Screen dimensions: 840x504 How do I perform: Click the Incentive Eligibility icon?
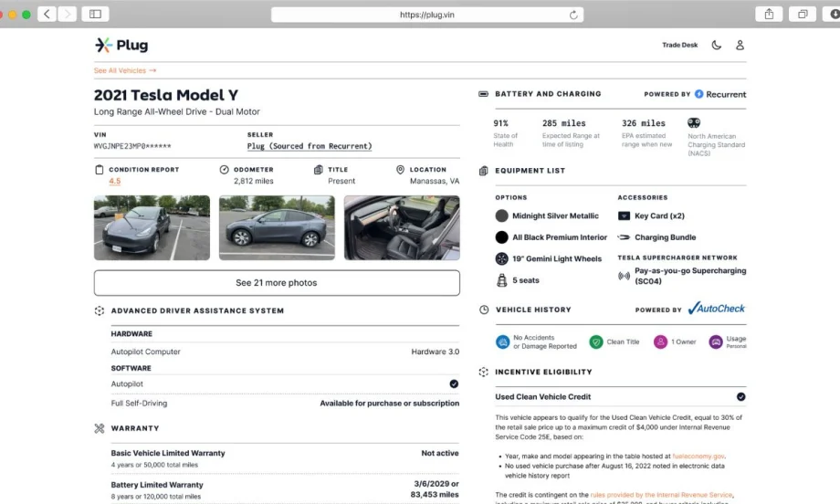[483, 372]
